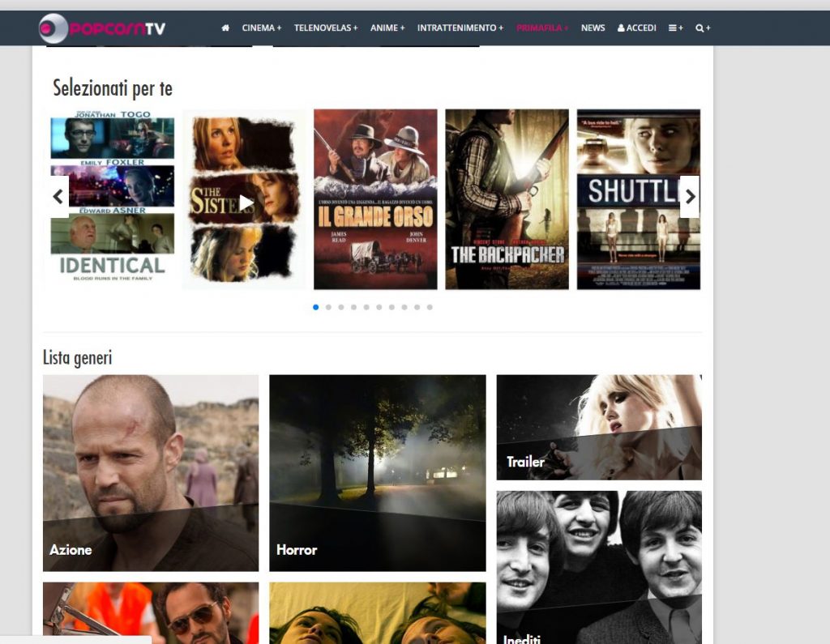Click the Selezionati per te heading
Viewport: 830px width, 644px height.
pyautogui.click(x=113, y=88)
